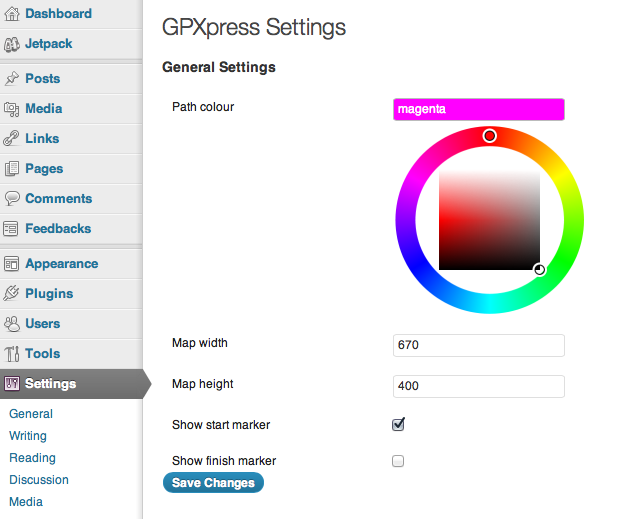Viewport: 621px width, 519px height.
Task: Pick a shade in saturation square
Action: pyautogui.click(x=489, y=220)
